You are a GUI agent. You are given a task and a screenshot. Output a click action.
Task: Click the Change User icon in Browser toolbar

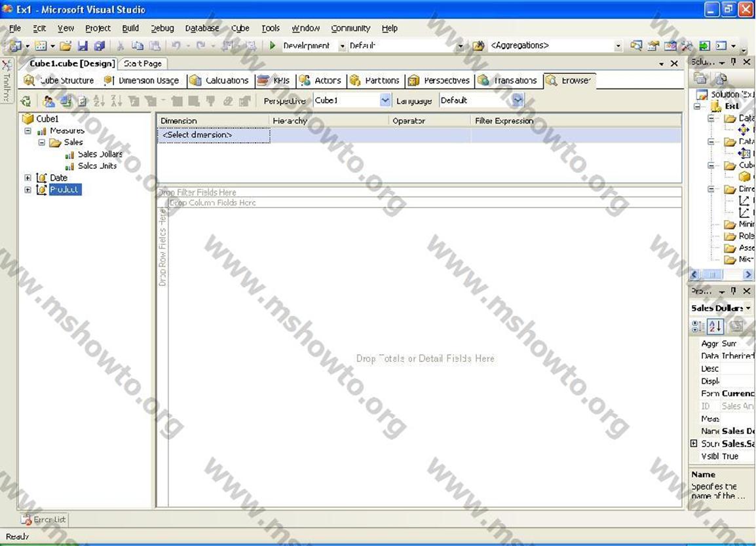(48, 101)
